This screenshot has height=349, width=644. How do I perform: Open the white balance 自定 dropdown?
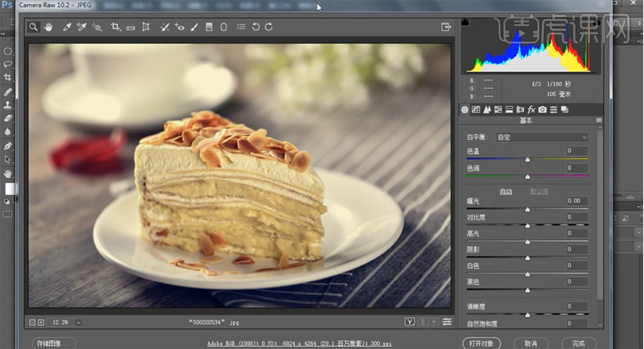[x=541, y=138]
